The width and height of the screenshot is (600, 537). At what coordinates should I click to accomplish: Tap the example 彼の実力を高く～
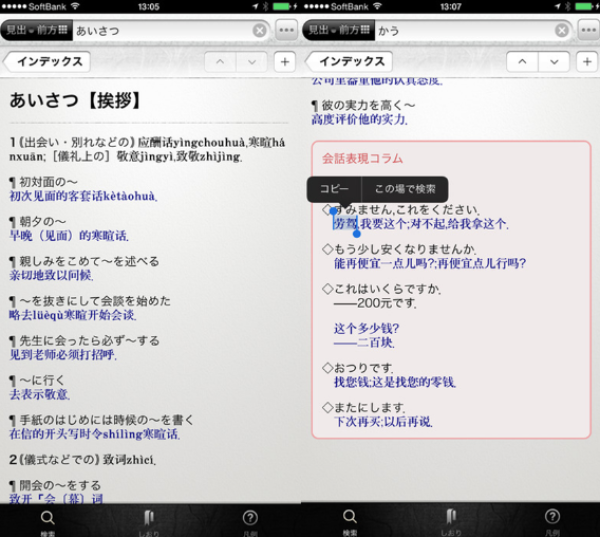point(363,105)
